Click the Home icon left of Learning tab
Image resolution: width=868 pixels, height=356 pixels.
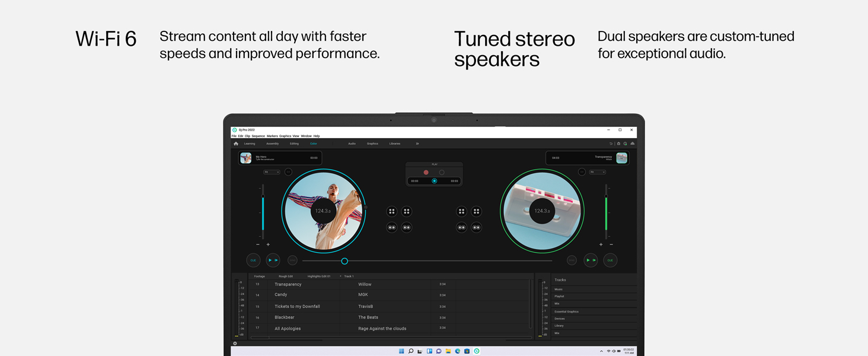click(237, 144)
